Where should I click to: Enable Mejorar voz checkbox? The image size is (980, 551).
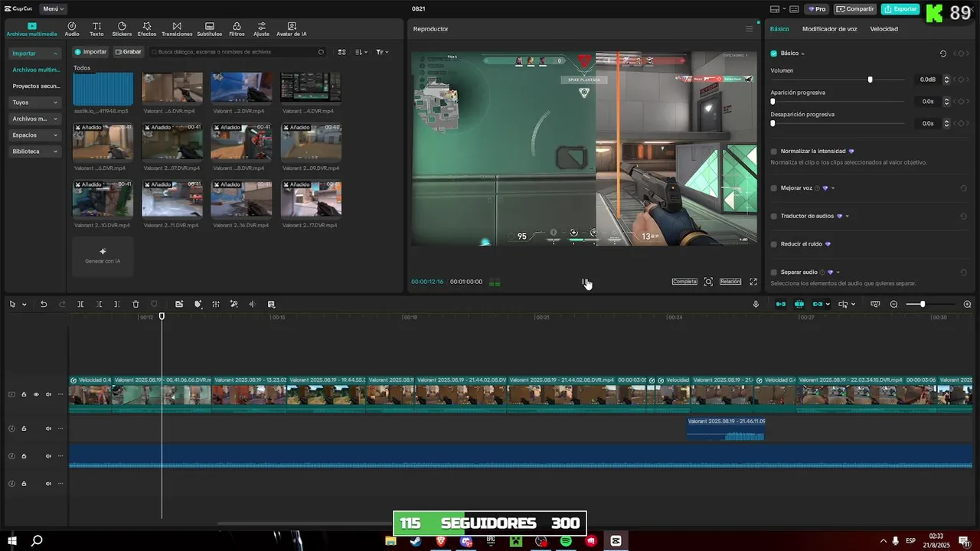(773, 188)
